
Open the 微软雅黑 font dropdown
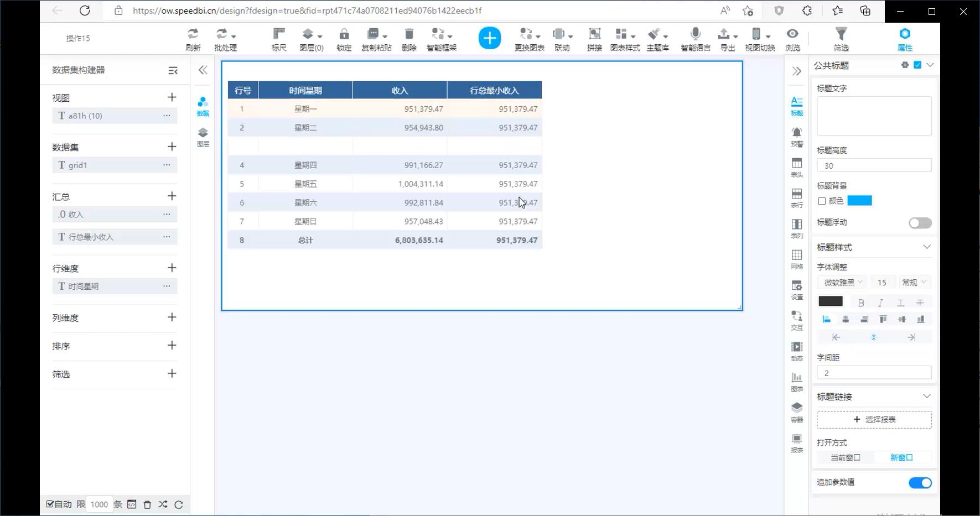843,283
